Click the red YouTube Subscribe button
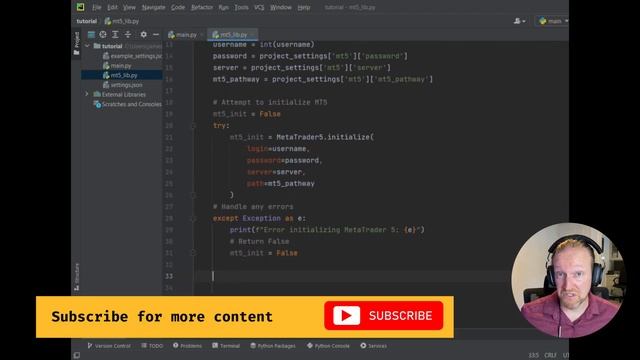The height and width of the screenshot is (360, 640). tap(384, 316)
